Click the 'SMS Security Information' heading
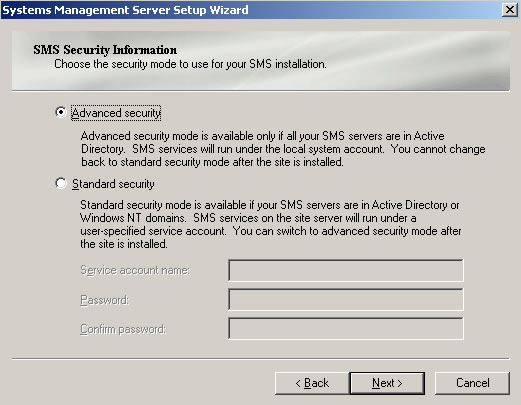The height and width of the screenshot is (405, 521). [x=105, y=50]
